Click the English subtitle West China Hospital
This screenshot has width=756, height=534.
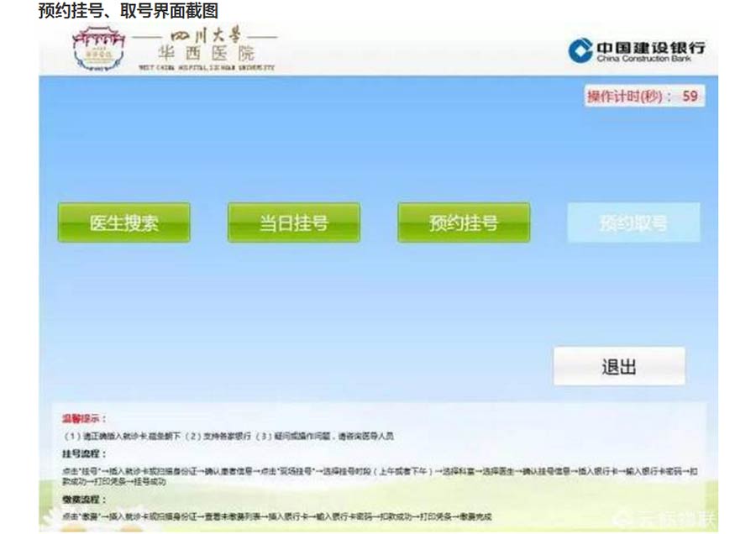click(x=205, y=69)
